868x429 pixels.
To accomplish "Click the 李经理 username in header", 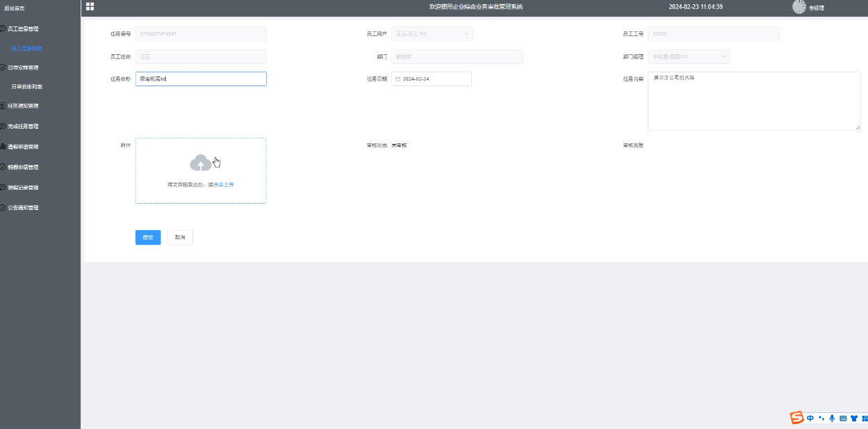I will click(817, 8).
